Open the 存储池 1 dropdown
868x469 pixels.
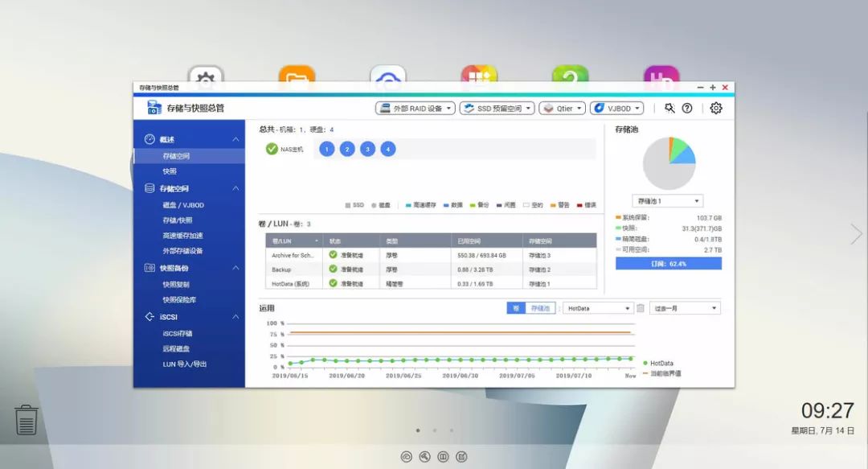(668, 200)
